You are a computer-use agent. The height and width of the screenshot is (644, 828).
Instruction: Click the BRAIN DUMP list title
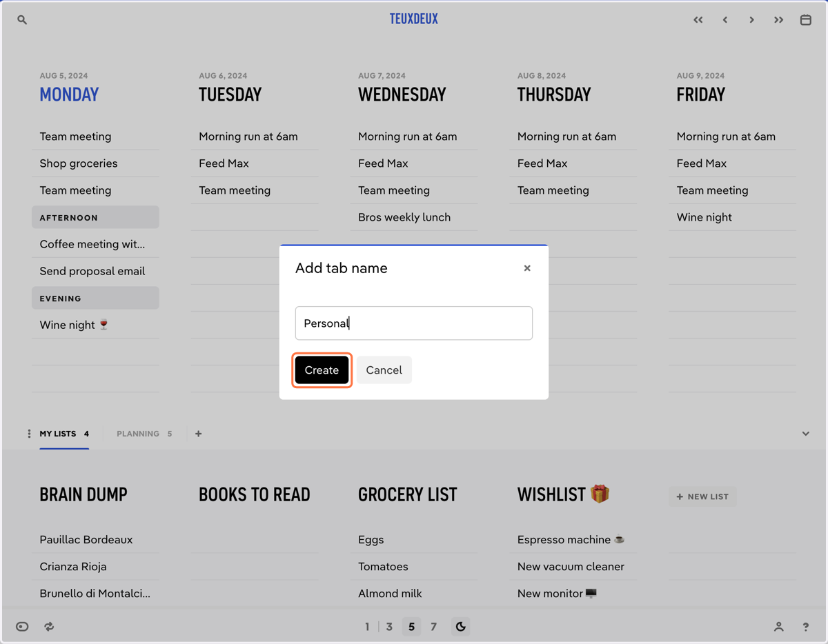tap(83, 494)
